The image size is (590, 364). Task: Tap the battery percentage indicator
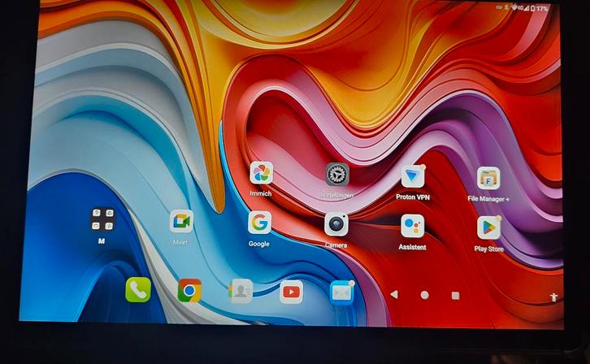coord(542,8)
